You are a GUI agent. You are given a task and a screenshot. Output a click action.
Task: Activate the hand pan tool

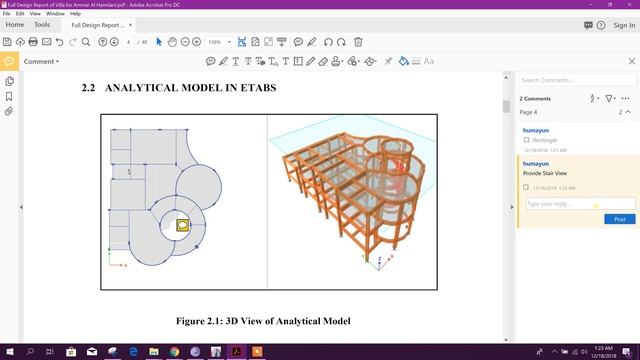coord(172,42)
